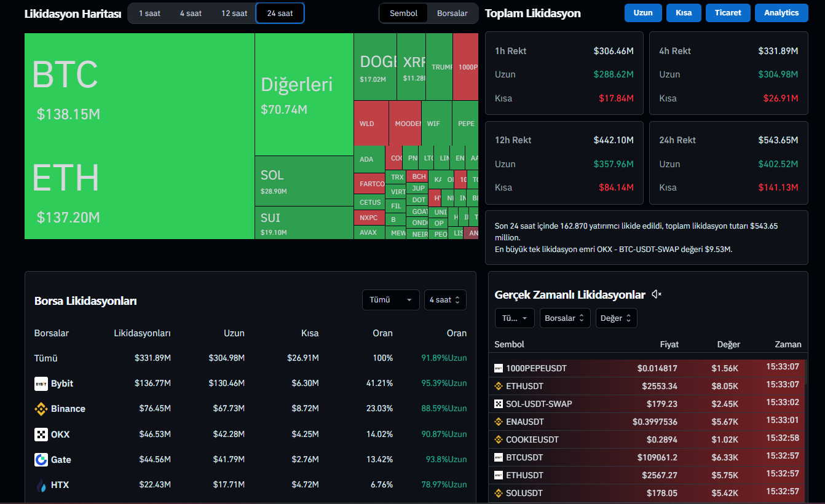Image resolution: width=825 pixels, height=504 pixels.
Task: Mute real-time liquidation sound icon
Action: 657,295
